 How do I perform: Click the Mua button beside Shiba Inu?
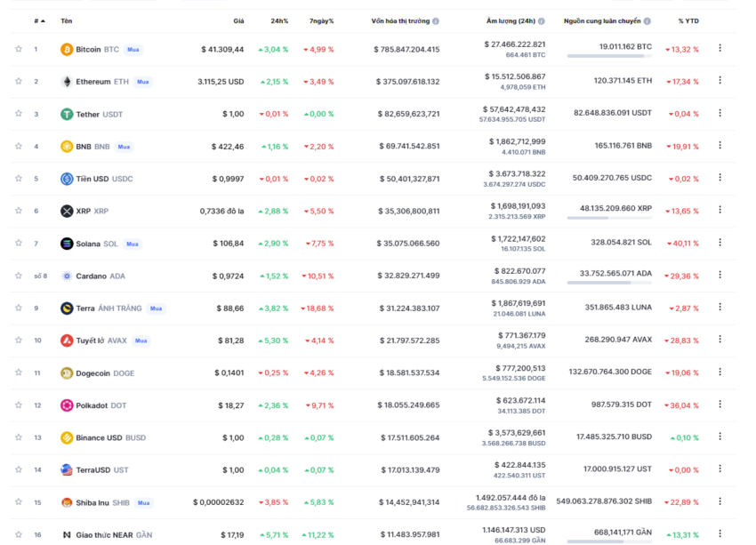(144, 503)
